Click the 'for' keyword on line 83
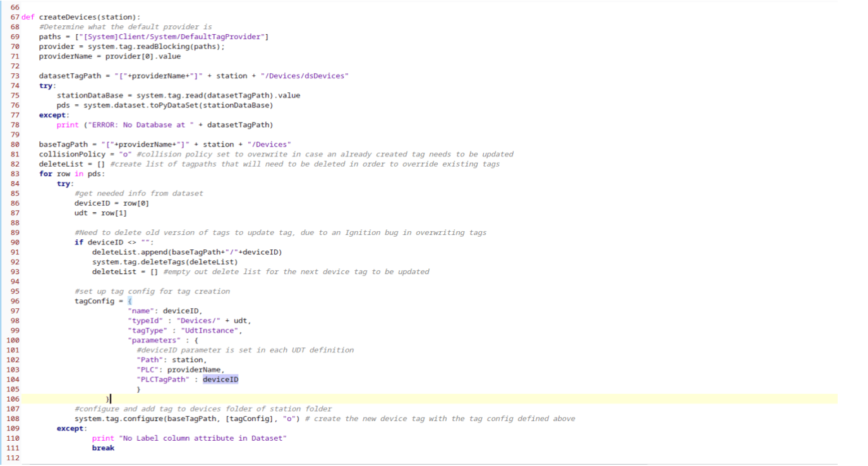Viewport: 868px width, 466px height. 45,174
